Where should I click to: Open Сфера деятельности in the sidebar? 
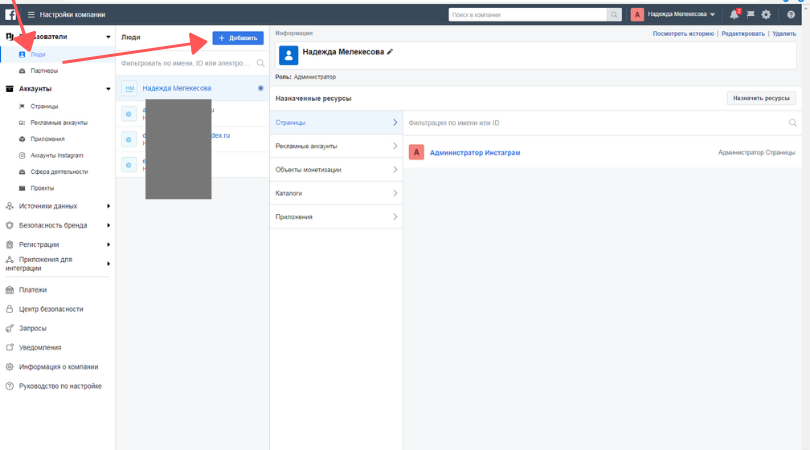point(57,172)
